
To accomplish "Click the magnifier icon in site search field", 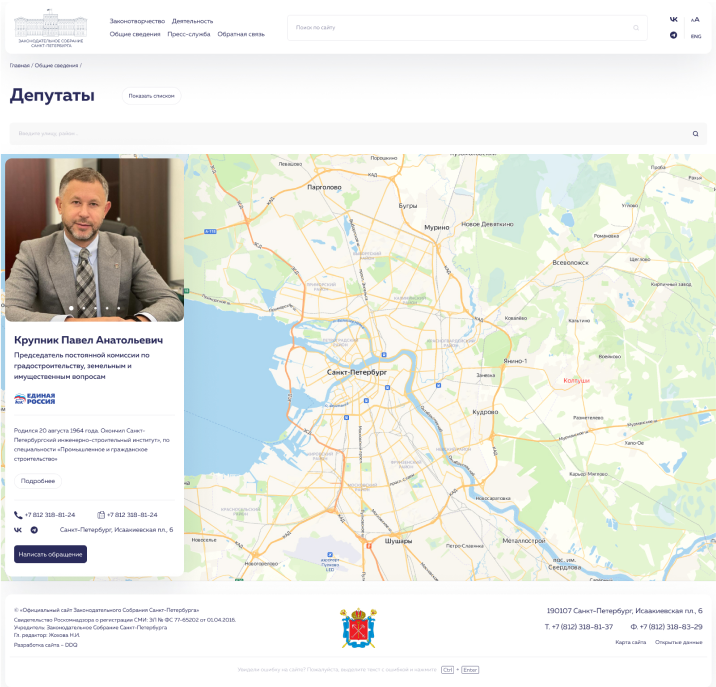I will [636, 28].
